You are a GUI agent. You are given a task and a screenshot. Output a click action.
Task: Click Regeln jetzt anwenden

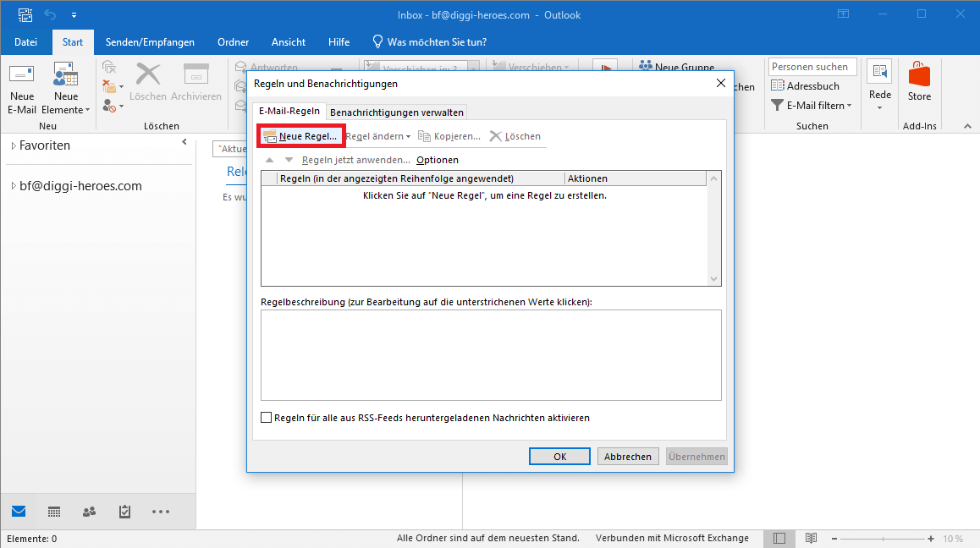pos(355,160)
